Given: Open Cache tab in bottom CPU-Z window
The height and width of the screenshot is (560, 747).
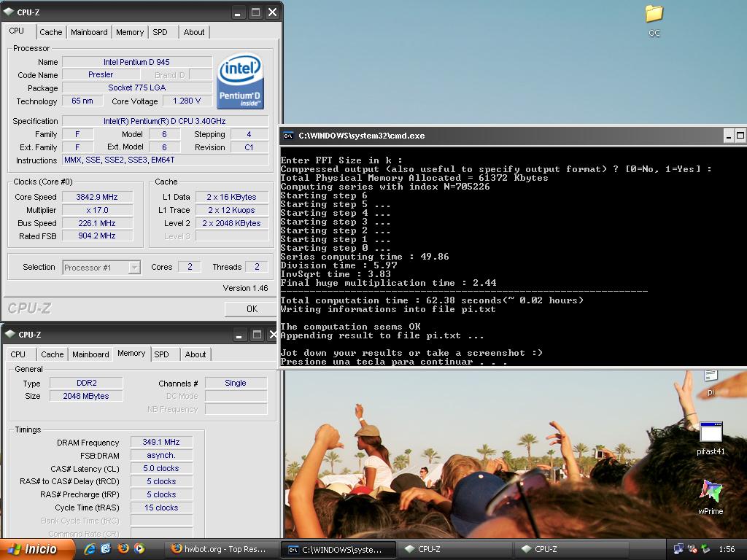Looking at the screenshot, I should pyautogui.click(x=52, y=354).
